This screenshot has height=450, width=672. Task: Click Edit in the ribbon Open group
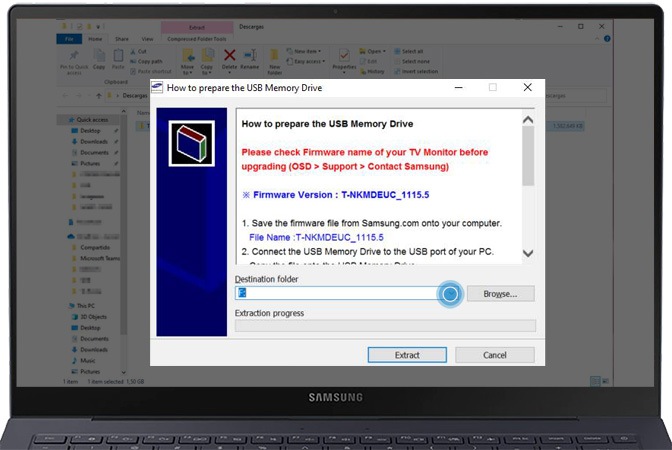coord(369,61)
